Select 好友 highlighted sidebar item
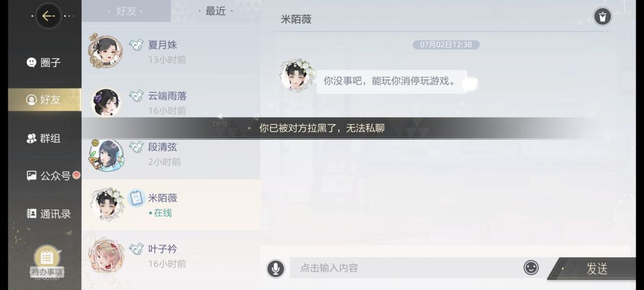 click(x=45, y=100)
